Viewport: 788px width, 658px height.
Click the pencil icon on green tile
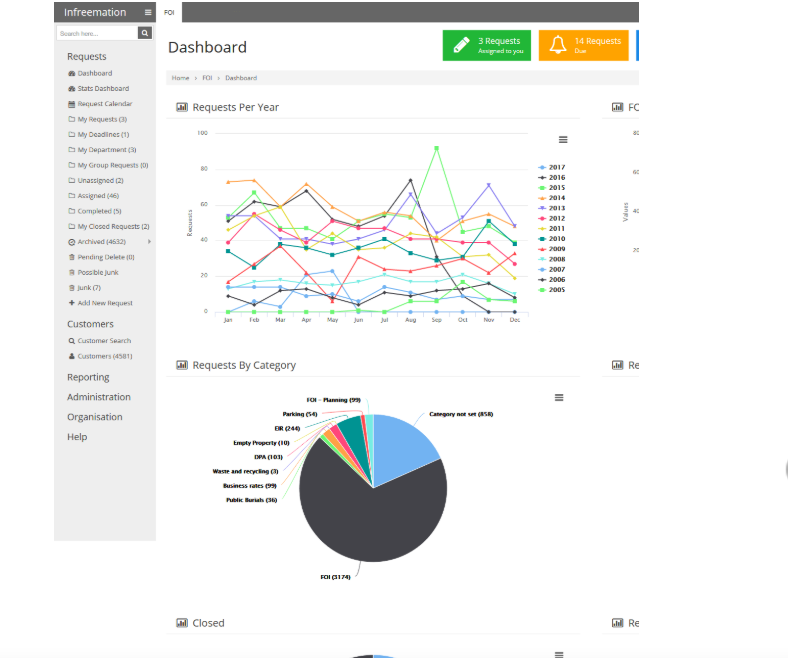(461, 45)
